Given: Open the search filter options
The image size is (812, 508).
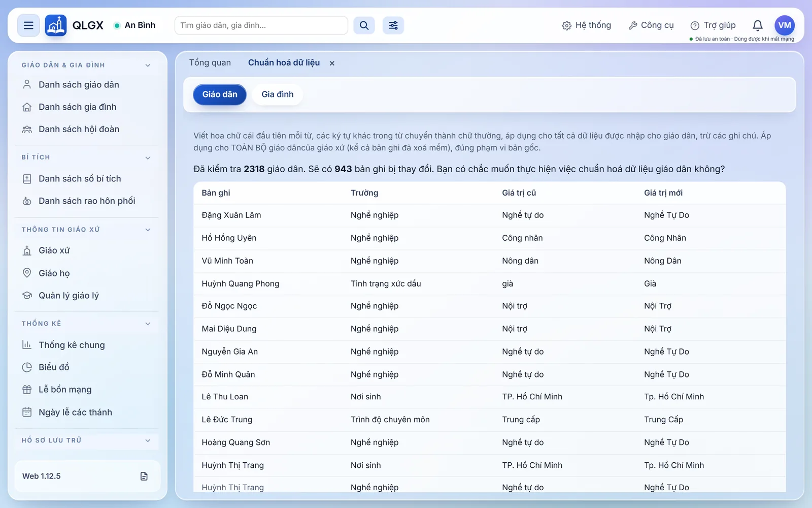Looking at the screenshot, I should tap(393, 25).
